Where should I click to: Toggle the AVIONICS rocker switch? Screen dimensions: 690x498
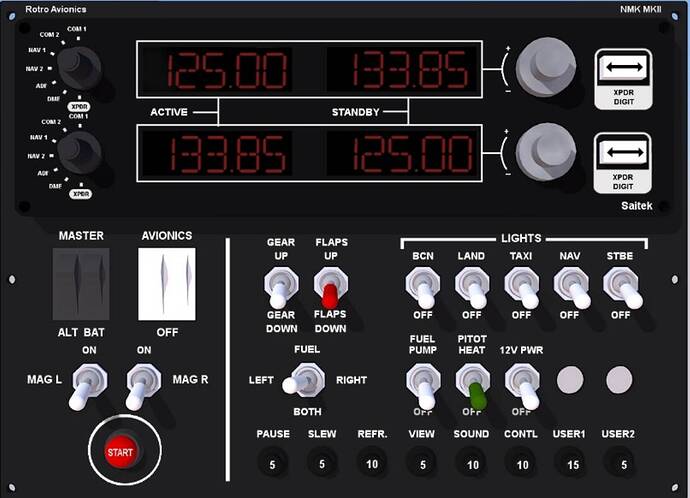[x=167, y=283]
